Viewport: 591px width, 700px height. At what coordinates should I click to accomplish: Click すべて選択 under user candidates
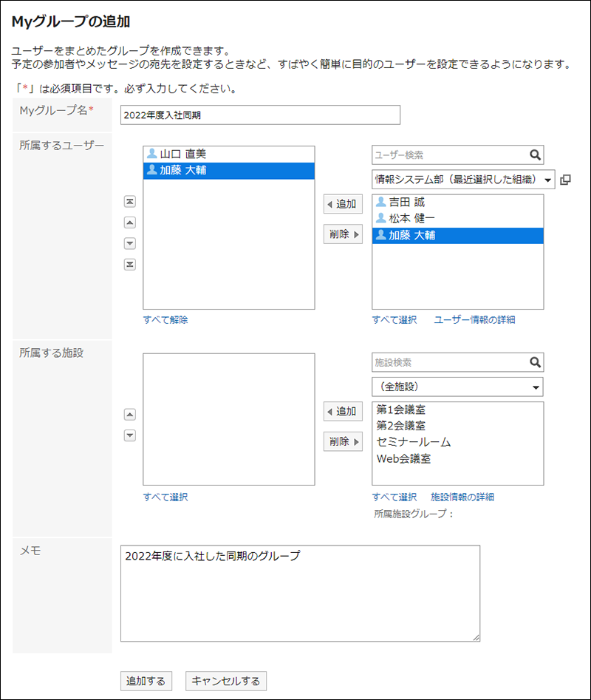[394, 319]
